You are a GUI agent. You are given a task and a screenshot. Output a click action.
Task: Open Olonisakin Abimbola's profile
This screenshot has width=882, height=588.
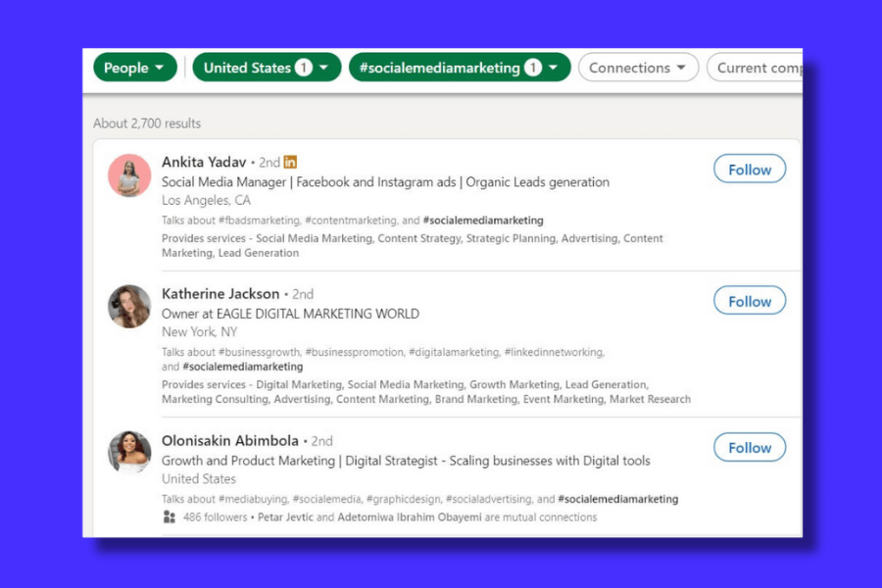(x=229, y=440)
